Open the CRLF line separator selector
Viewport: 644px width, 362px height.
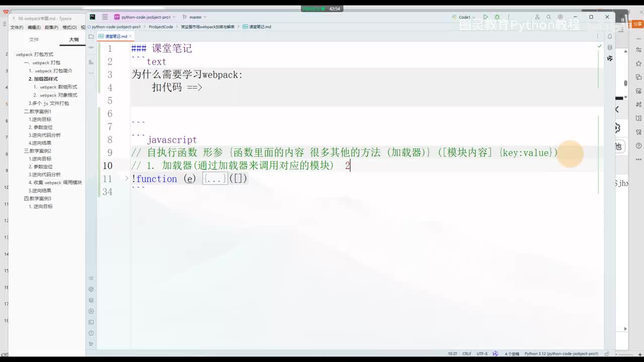click(467, 353)
